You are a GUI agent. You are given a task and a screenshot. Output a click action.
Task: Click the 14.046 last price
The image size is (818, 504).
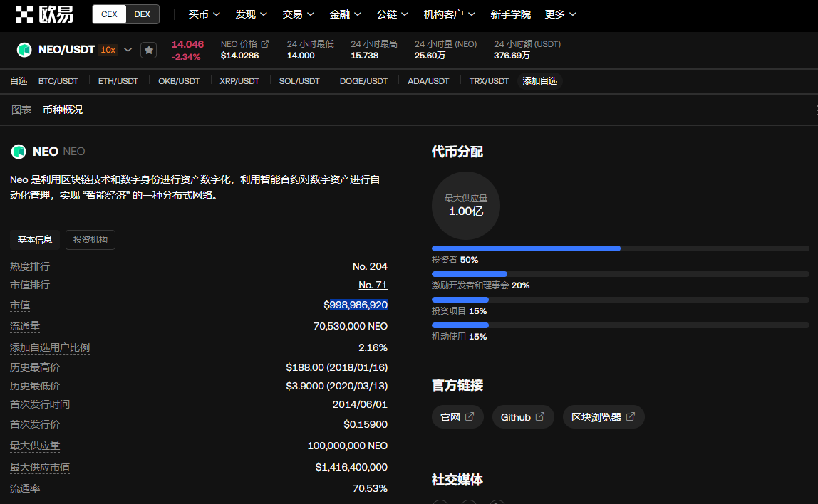point(188,44)
